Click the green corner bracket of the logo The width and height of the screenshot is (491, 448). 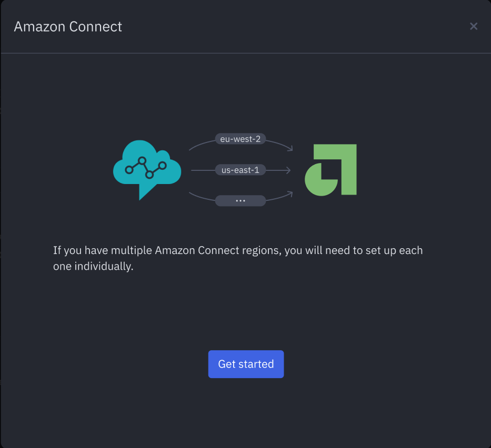pyautogui.click(x=348, y=158)
